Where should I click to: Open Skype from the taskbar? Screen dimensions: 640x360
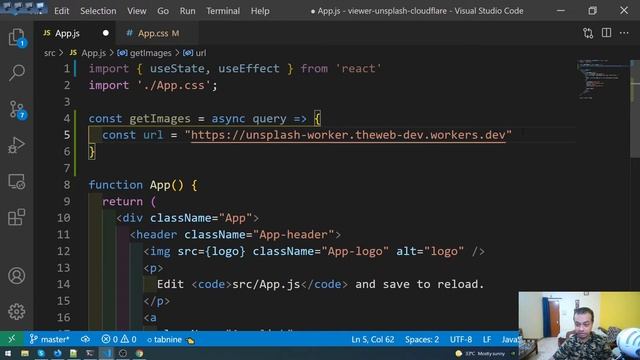pyautogui.click(x=41, y=353)
